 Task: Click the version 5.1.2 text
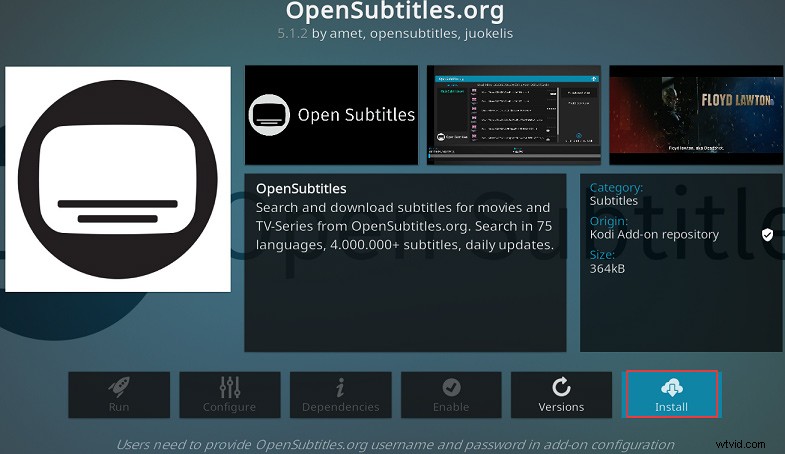coord(292,34)
